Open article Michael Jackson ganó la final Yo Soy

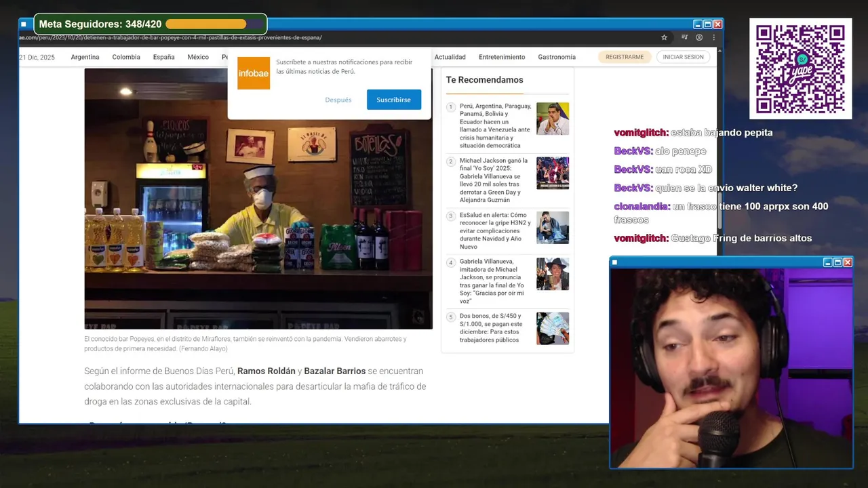click(x=494, y=180)
